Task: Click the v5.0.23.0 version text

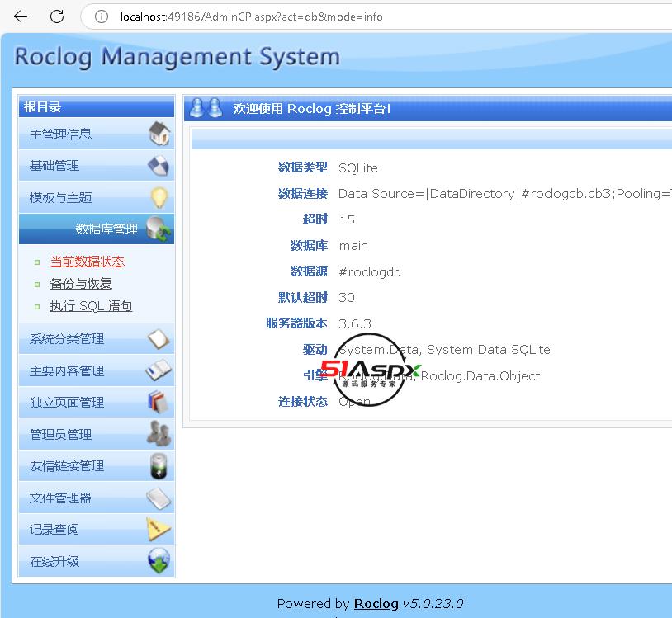Action: coord(433,603)
